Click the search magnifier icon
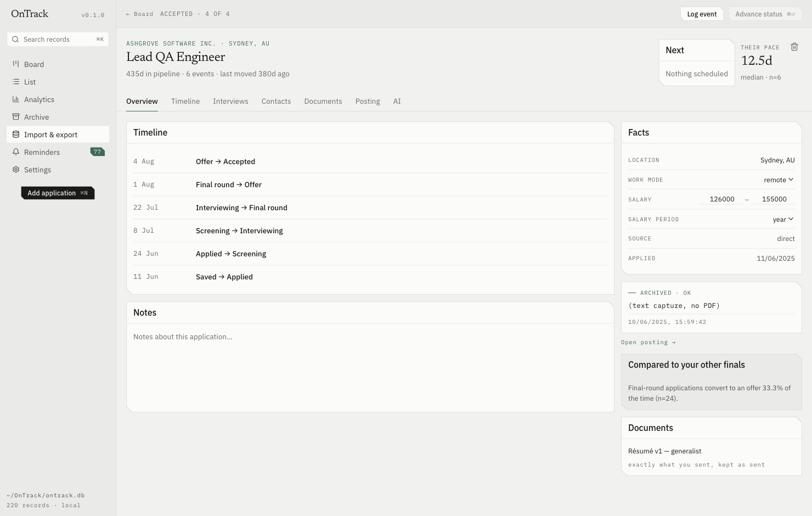 pos(15,40)
